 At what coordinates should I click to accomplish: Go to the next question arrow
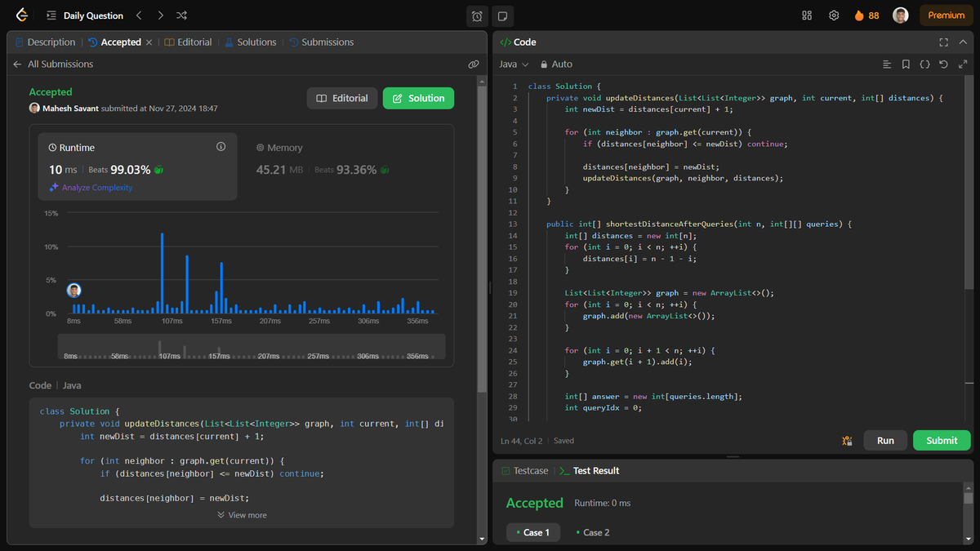click(160, 16)
